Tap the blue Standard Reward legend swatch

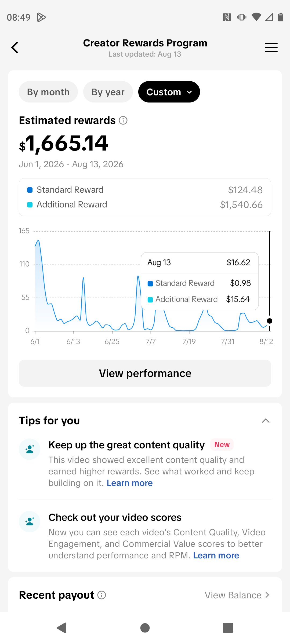tap(30, 190)
